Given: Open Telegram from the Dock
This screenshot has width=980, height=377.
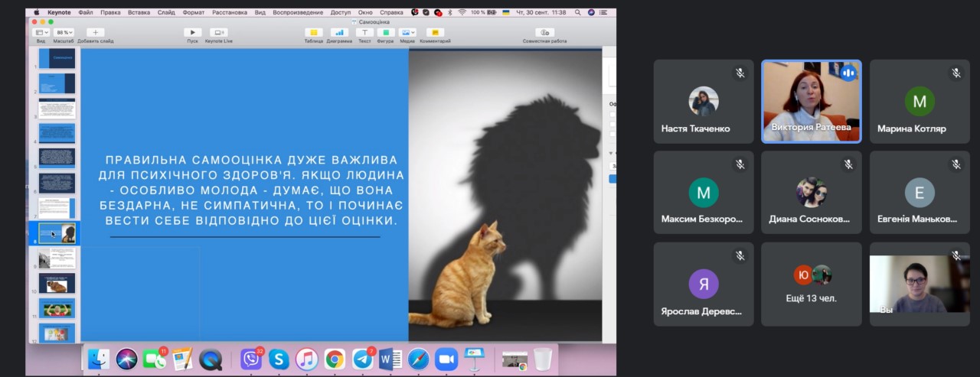Looking at the screenshot, I should click(362, 359).
